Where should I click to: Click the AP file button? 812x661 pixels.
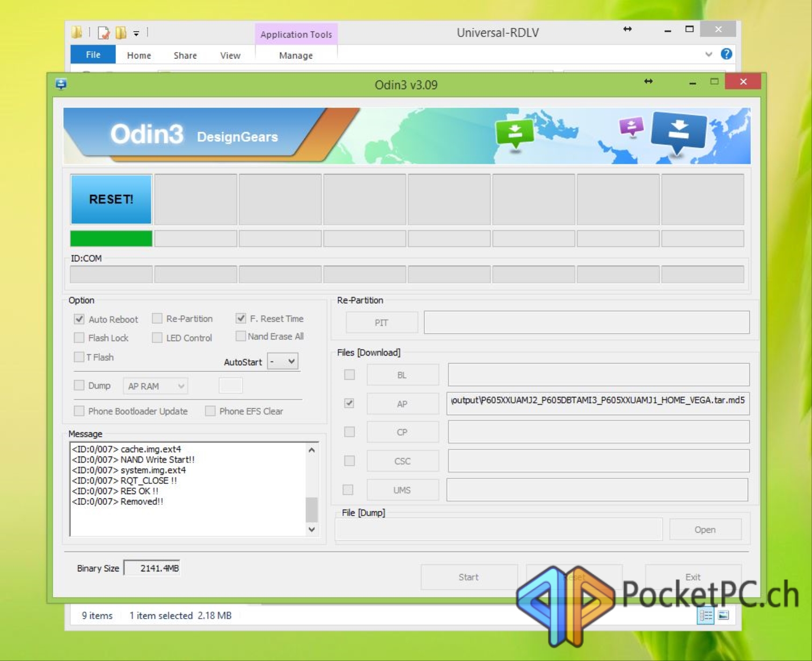point(403,404)
